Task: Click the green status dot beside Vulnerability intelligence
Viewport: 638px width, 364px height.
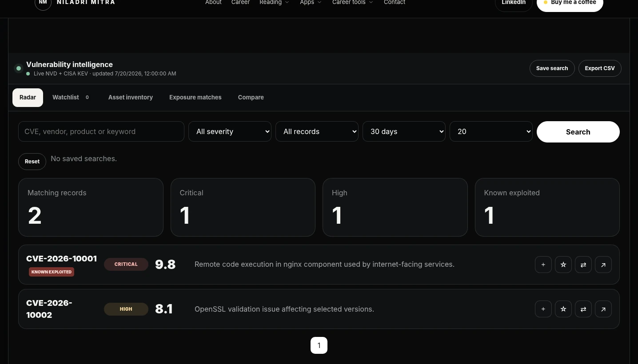Action: (x=19, y=68)
